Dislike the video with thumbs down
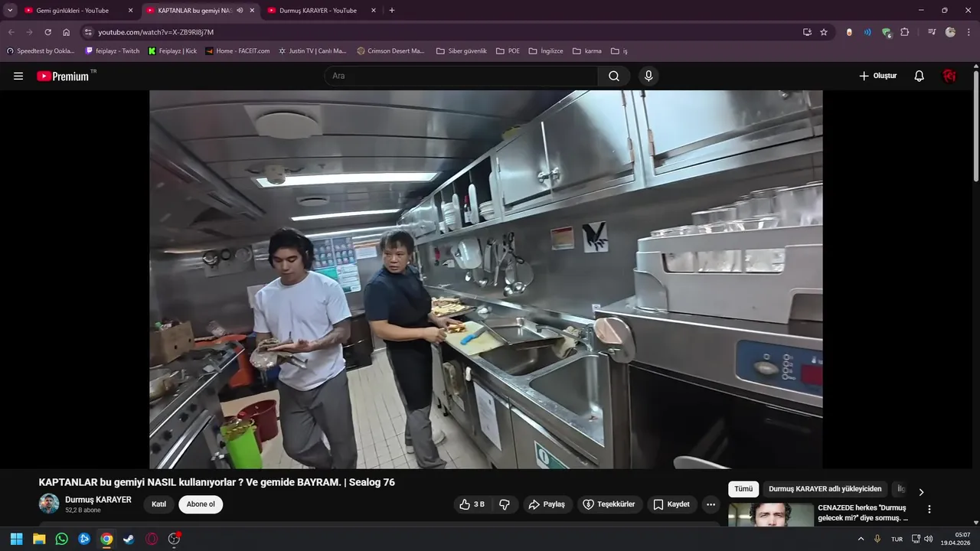 click(x=505, y=504)
